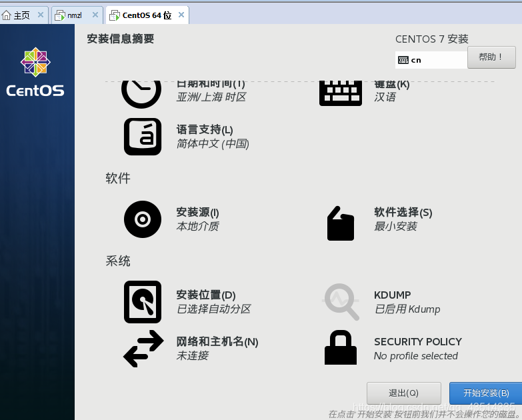Close the nmzl tab

(x=95, y=15)
